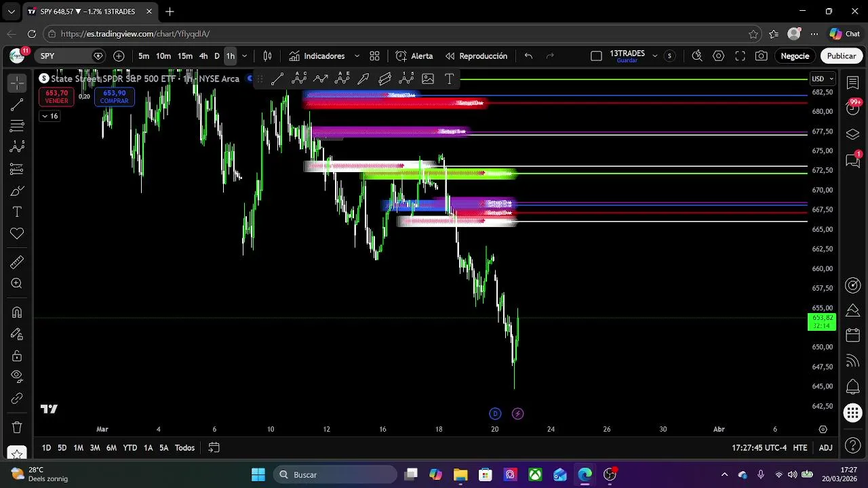This screenshot has height=488, width=868.
Task: Toggle ADJ adjusted data
Action: (825, 448)
